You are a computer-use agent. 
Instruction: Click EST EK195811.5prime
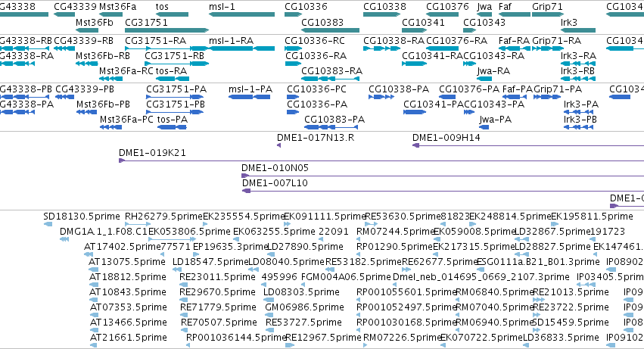(592, 217)
